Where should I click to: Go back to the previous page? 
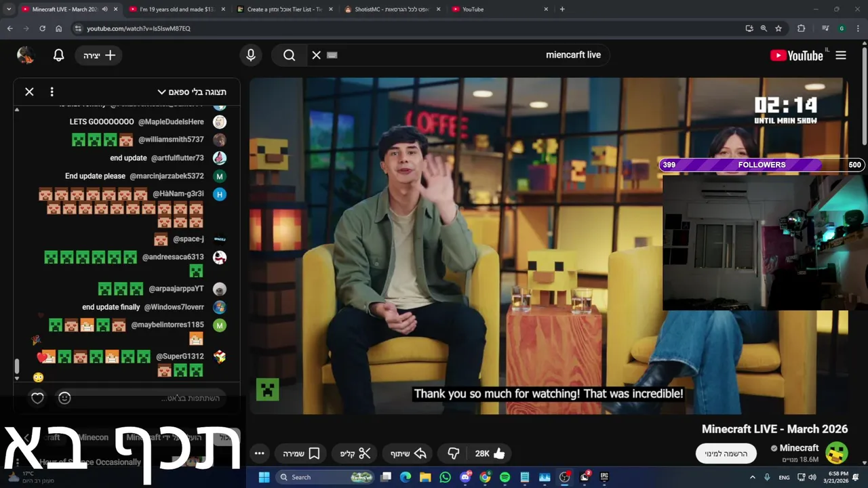click(9, 28)
